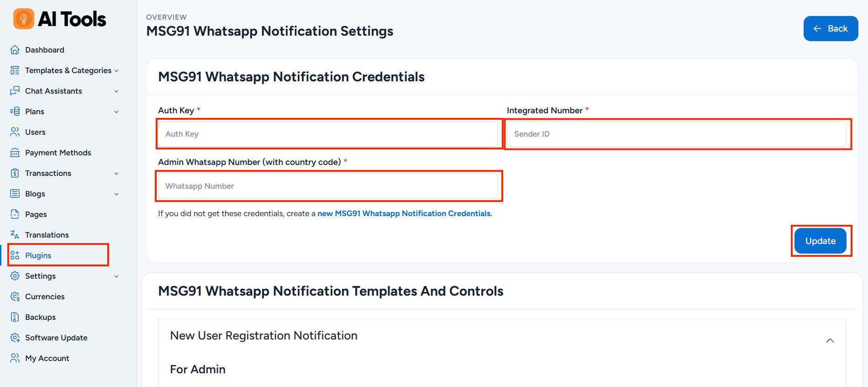868x387 pixels.
Task: Click the "For Admin" subheading
Action: [198, 369]
